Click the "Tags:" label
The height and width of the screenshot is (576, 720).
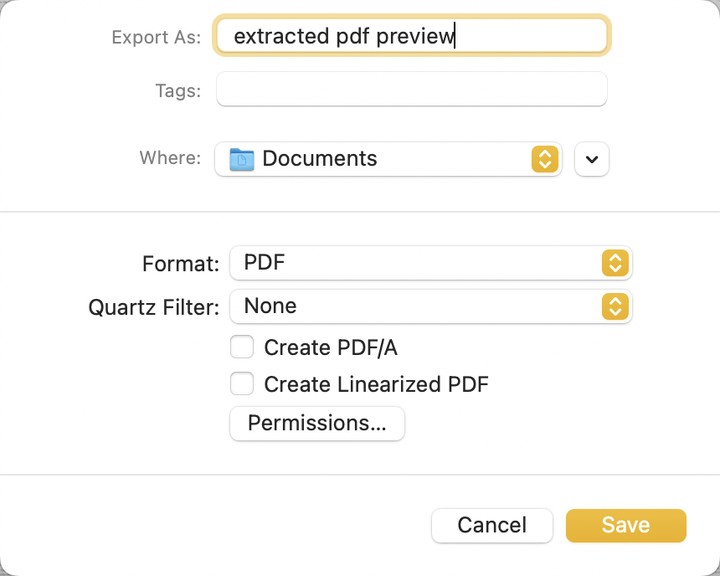coord(178,91)
